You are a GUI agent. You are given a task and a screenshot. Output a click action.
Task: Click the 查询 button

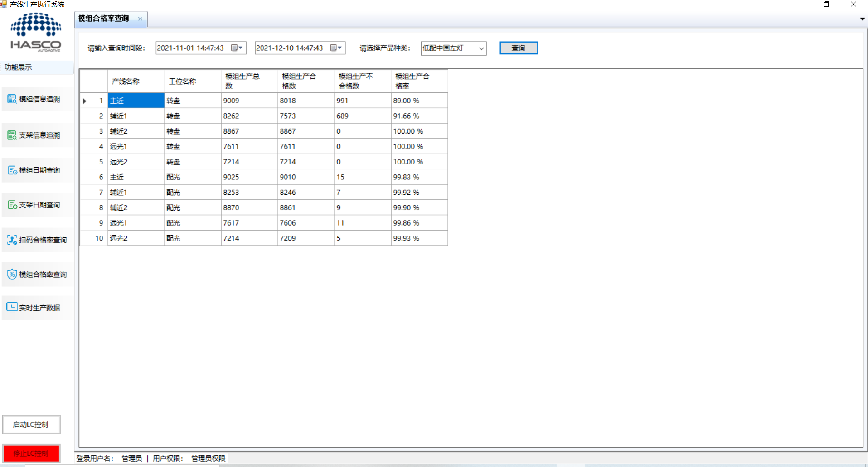tap(519, 48)
